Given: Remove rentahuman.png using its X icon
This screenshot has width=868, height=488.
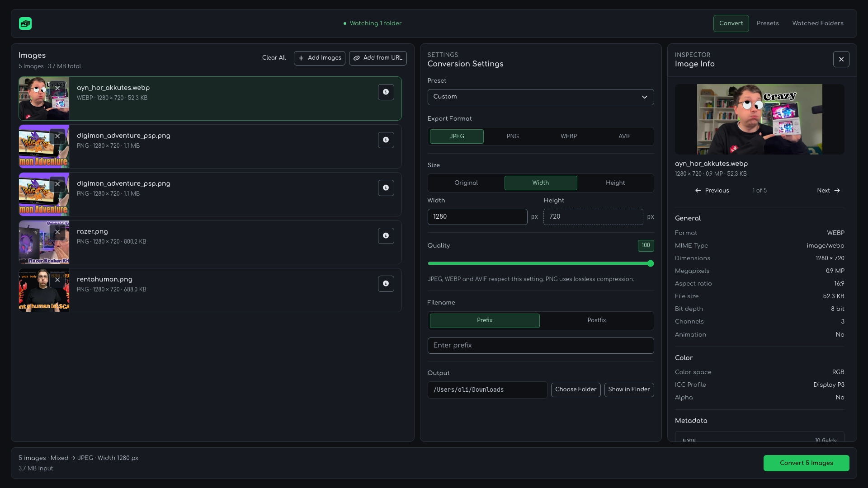Looking at the screenshot, I should [57, 280].
